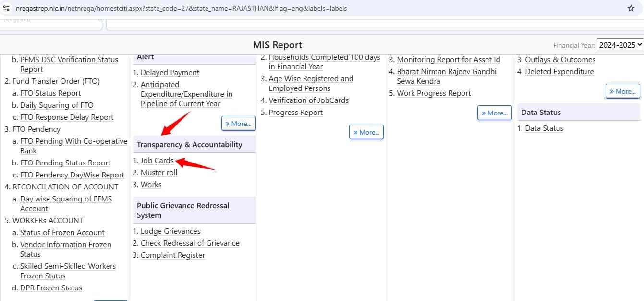Open the Job Cards link

click(157, 161)
